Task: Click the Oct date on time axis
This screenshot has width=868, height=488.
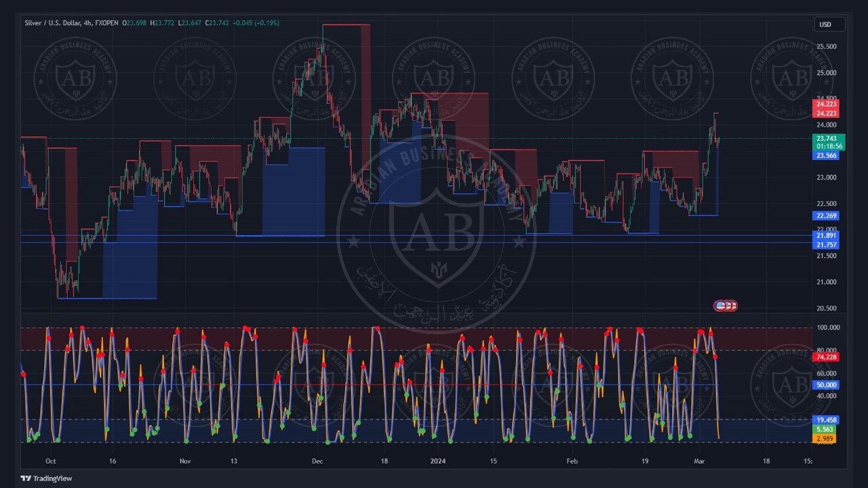Action: pos(50,461)
